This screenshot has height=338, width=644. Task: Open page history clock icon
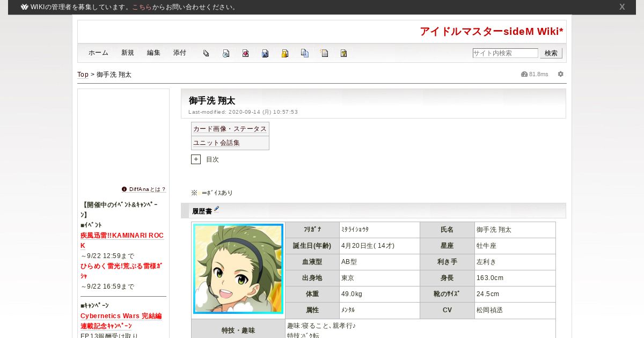[226, 53]
